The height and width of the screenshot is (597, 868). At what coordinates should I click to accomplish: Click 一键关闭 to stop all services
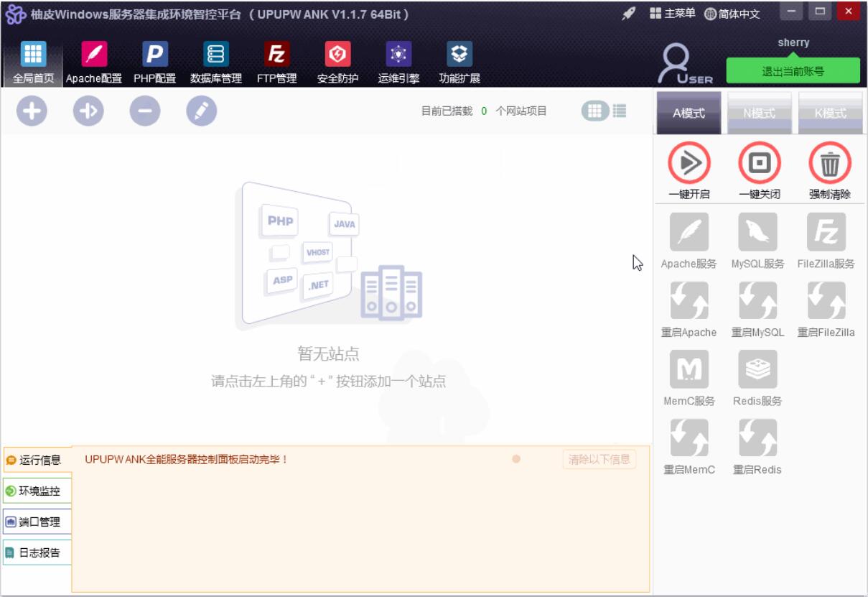click(760, 163)
